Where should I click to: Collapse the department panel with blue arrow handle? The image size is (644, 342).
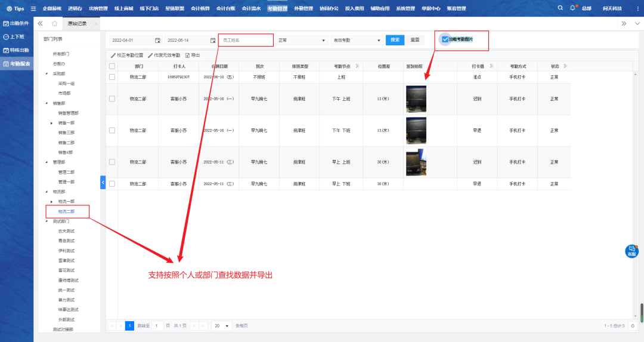click(103, 181)
